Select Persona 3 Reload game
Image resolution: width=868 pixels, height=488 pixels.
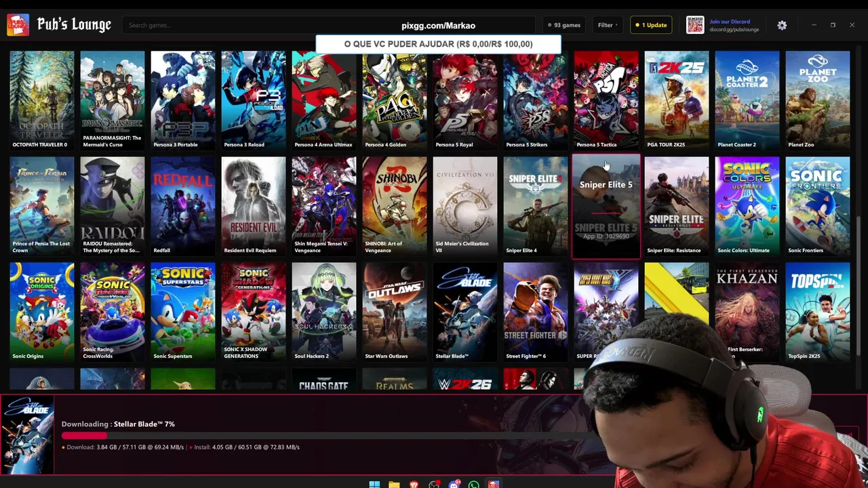click(x=254, y=100)
